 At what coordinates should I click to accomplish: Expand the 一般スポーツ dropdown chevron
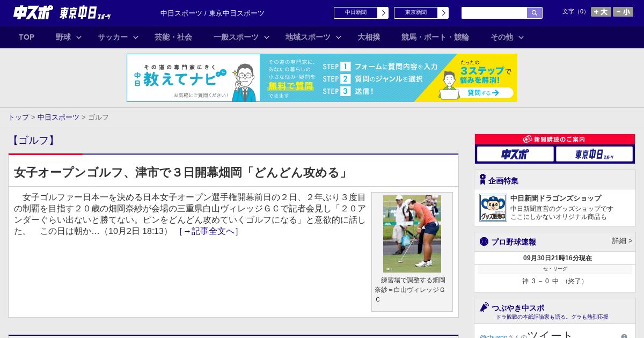[267, 37]
